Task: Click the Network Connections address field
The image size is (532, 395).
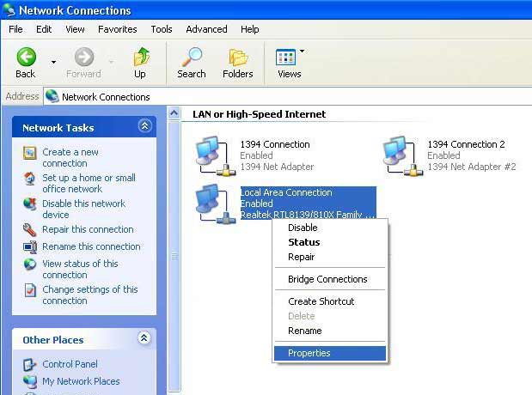Action: click(289, 97)
